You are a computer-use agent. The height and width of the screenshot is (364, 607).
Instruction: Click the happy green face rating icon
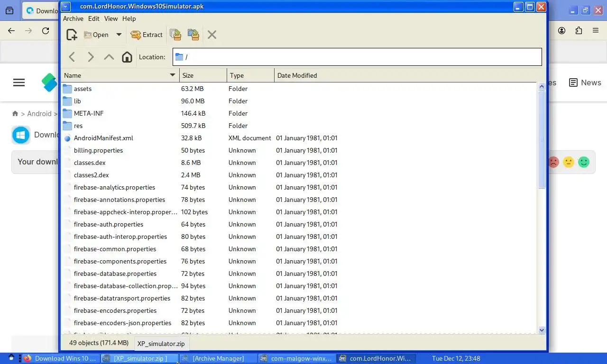click(584, 162)
